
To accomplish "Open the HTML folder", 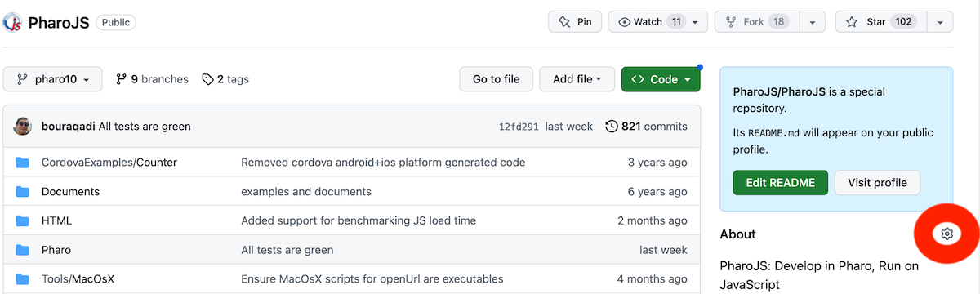I will point(56,220).
